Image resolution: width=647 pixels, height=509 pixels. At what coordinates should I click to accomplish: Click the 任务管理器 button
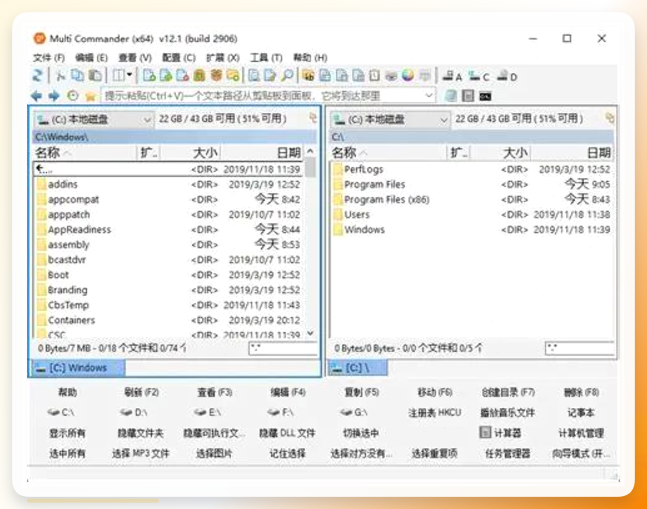(508, 453)
